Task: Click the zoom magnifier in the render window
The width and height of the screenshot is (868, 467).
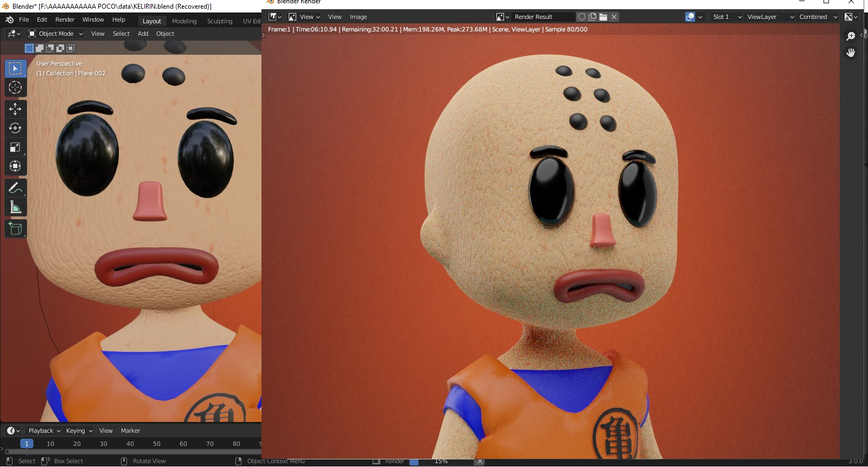Action: pyautogui.click(x=851, y=36)
